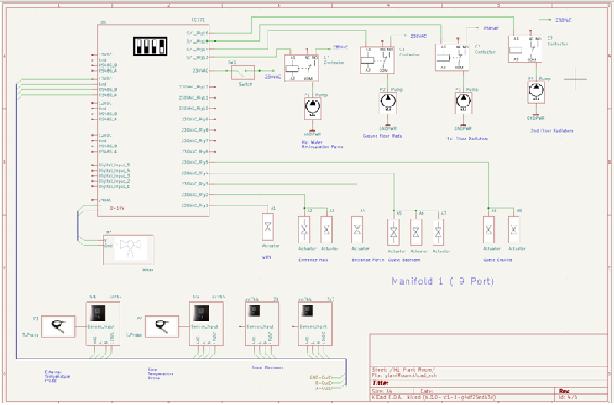Click the 24VAC pin on the controller

(105, 200)
